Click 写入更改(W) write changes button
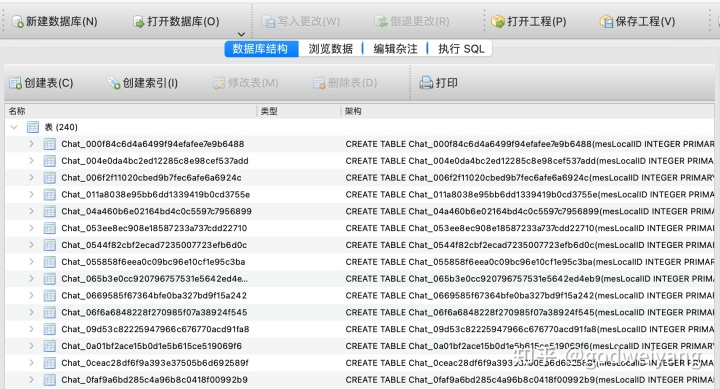Viewport: 720px width, 389px height. click(301, 22)
